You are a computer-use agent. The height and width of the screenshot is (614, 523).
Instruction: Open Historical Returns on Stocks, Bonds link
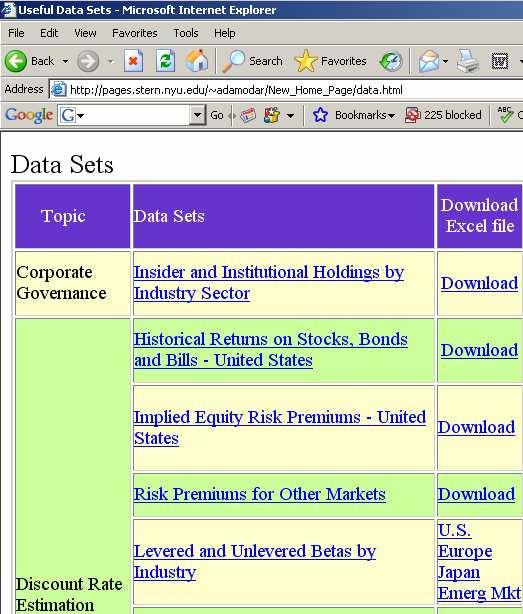[271, 350]
